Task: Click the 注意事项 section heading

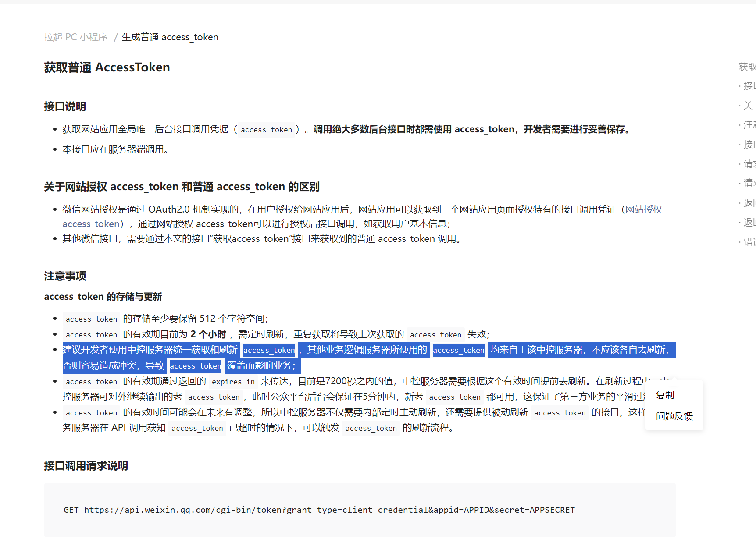Action: (65, 276)
